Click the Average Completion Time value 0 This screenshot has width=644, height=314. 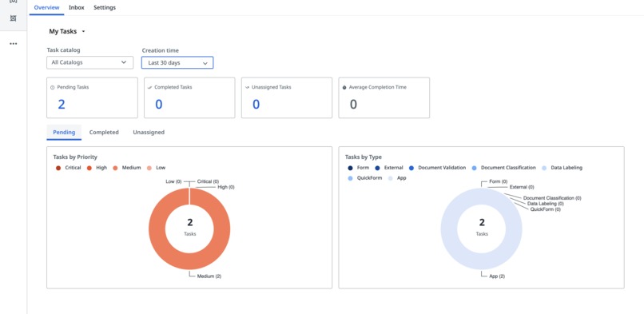353,104
